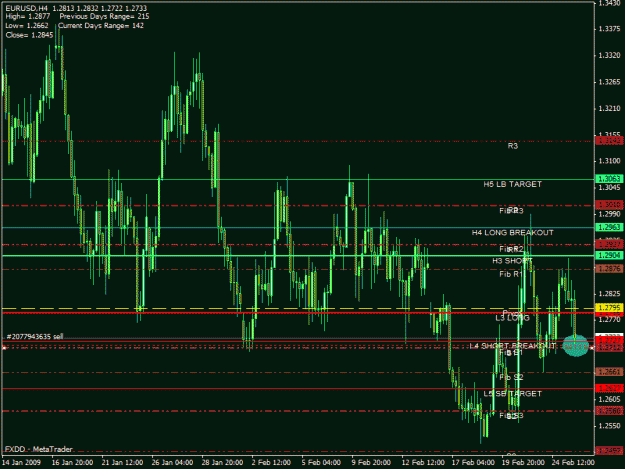Click the 1.2605 price axis value
This screenshot has width=625, height=469.
(x=609, y=399)
